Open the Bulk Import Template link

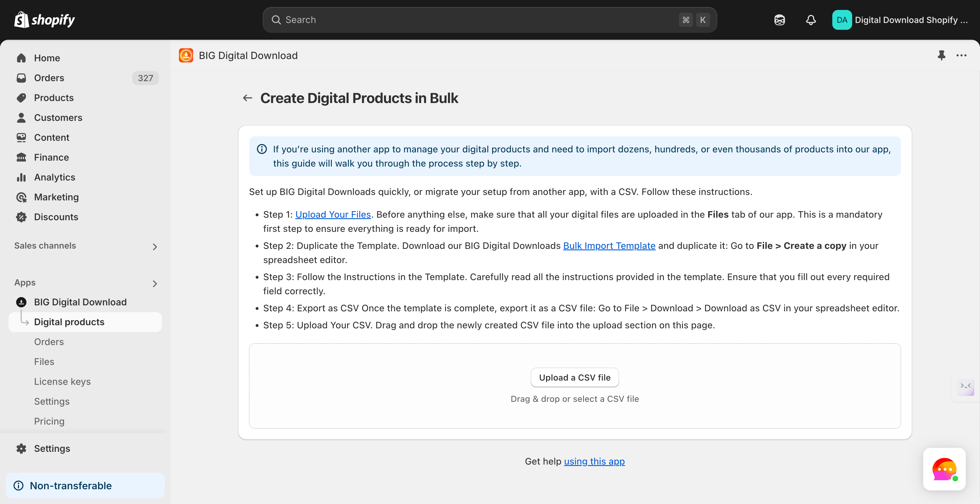pos(609,245)
